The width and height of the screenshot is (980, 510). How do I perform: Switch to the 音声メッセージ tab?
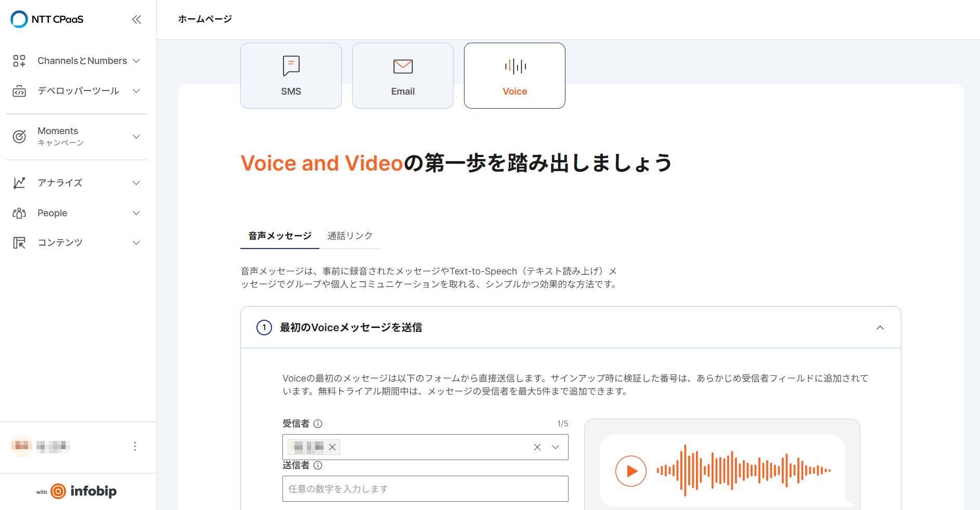[x=280, y=236]
